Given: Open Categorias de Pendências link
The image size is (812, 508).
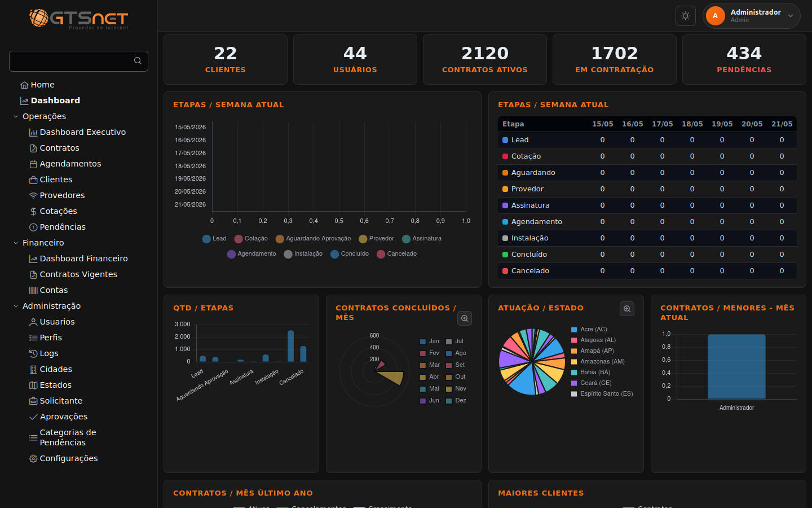Looking at the screenshot, I should click(68, 437).
